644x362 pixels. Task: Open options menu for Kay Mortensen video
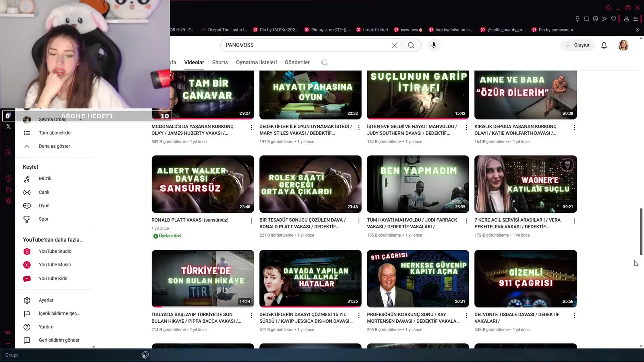(x=466, y=316)
